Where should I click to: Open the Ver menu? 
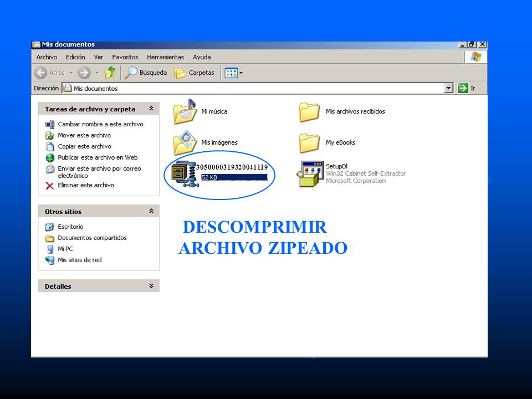click(x=99, y=57)
